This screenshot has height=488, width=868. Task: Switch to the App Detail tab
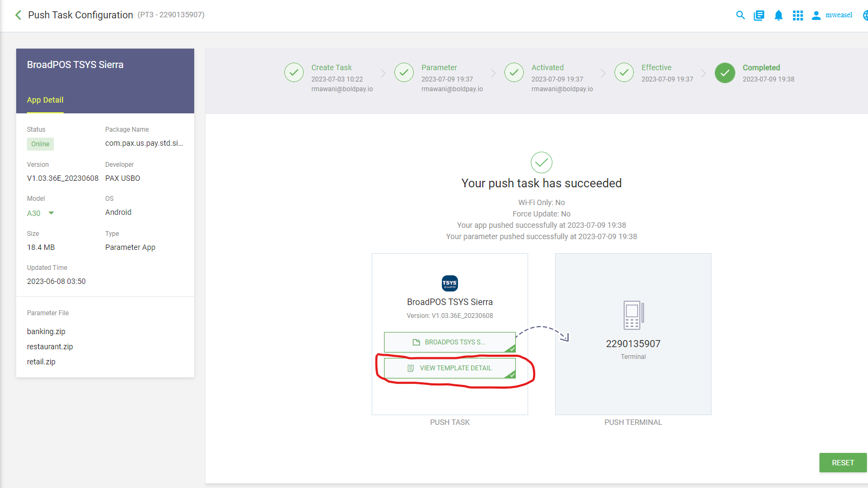(45, 100)
